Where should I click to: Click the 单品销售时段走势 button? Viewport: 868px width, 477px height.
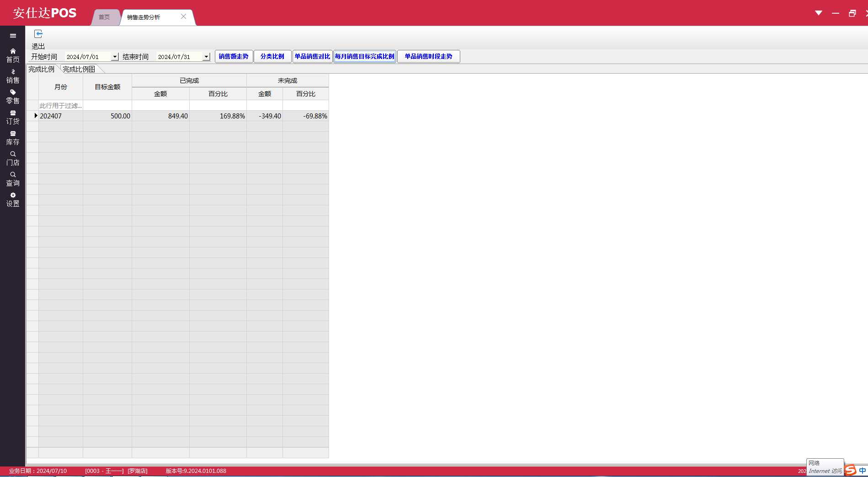[x=429, y=56]
